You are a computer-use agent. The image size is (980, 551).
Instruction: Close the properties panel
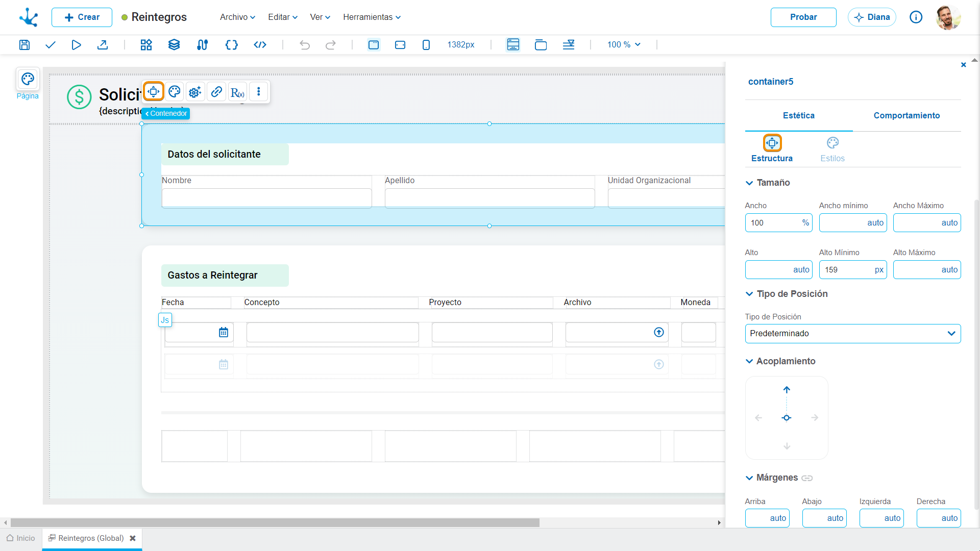(964, 65)
